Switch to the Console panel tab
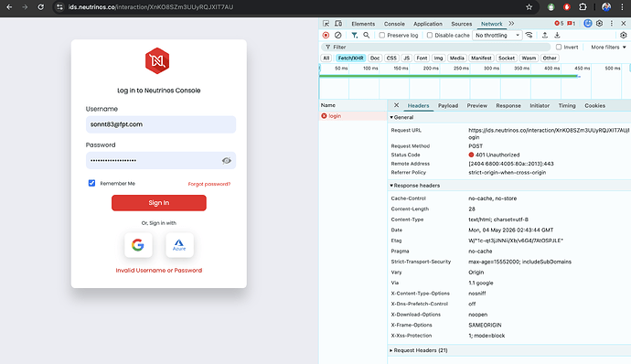Viewport: 631px width, 364px height. [394, 24]
